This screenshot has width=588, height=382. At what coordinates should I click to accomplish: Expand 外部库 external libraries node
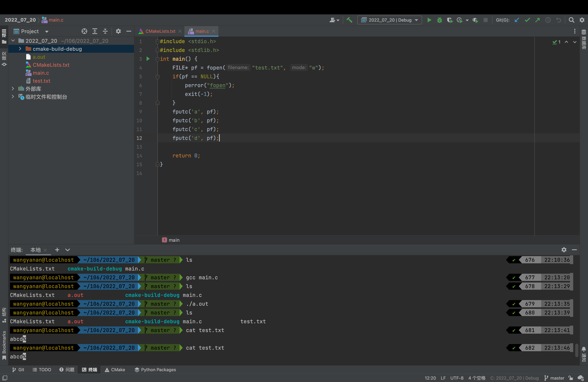[x=13, y=89]
